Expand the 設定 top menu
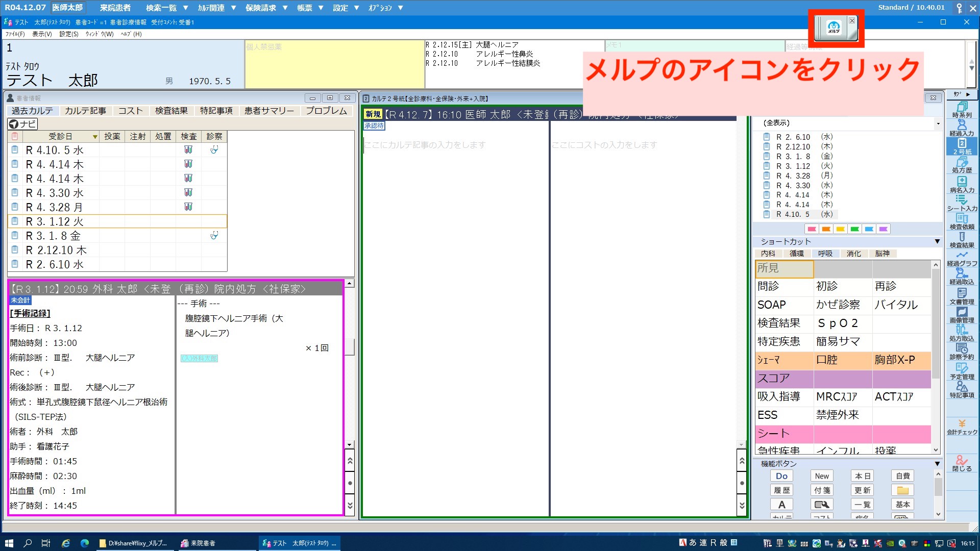 point(346,8)
